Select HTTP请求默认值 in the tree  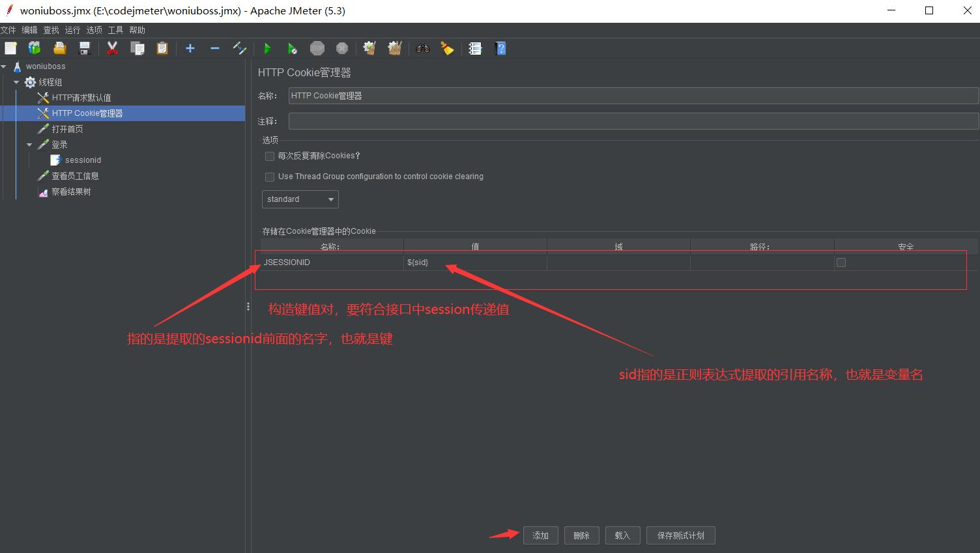[81, 98]
